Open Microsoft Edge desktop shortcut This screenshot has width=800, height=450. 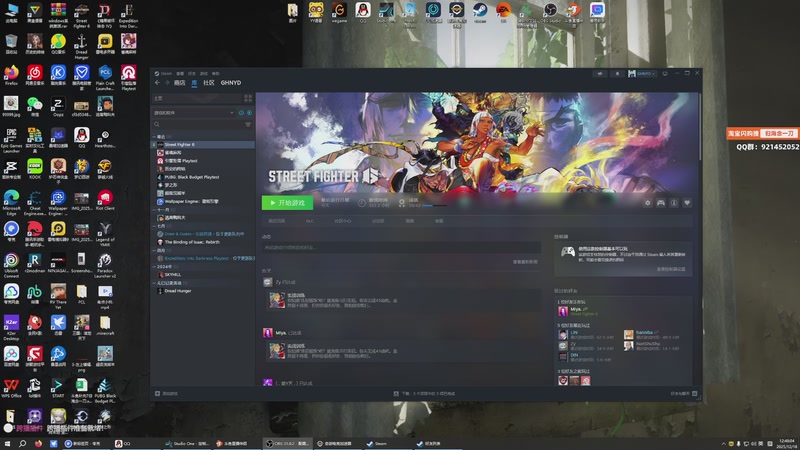click(x=11, y=203)
